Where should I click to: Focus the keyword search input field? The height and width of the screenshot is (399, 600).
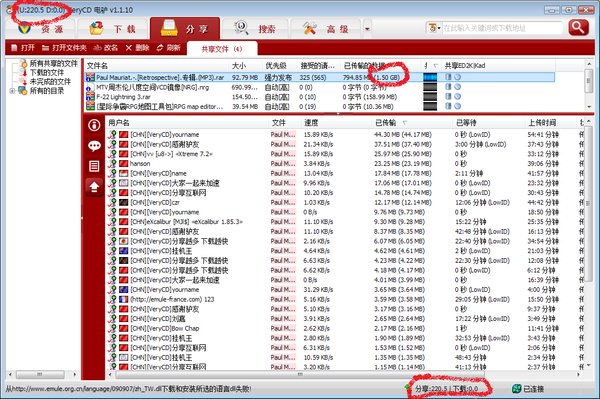coord(502,28)
